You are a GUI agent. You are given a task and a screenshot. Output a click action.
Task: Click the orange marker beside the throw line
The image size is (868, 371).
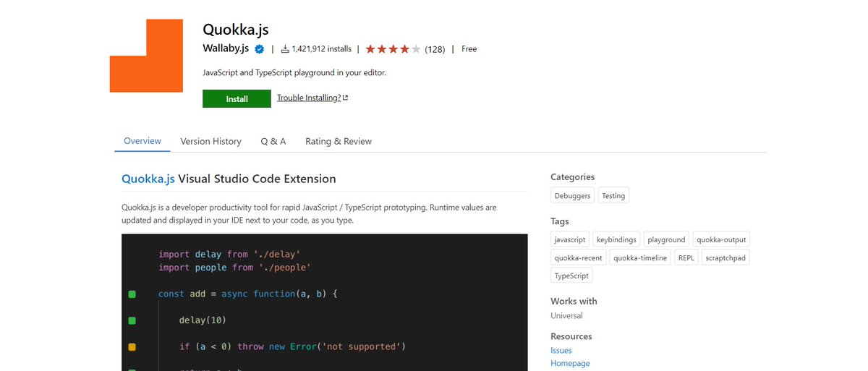click(132, 347)
